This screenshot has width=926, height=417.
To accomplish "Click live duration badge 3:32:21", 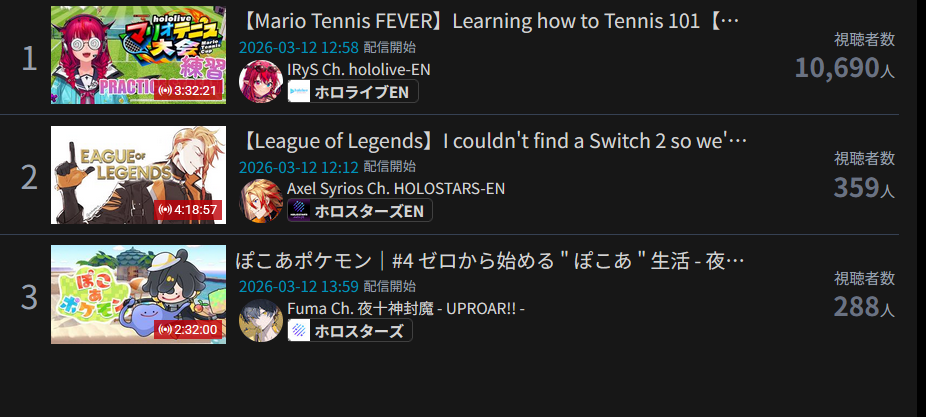I will tap(188, 90).
